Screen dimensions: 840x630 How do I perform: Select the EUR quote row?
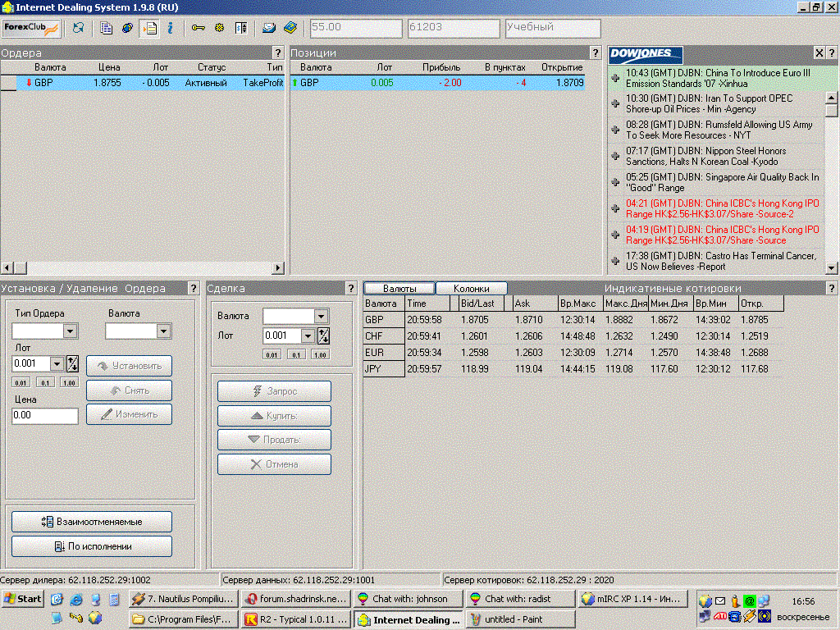573,353
